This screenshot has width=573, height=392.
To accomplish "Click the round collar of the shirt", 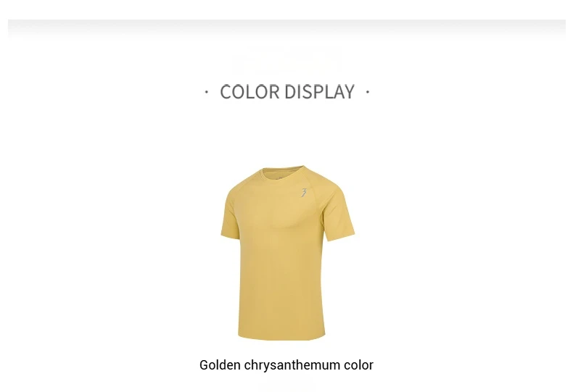I will (x=282, y=172).
